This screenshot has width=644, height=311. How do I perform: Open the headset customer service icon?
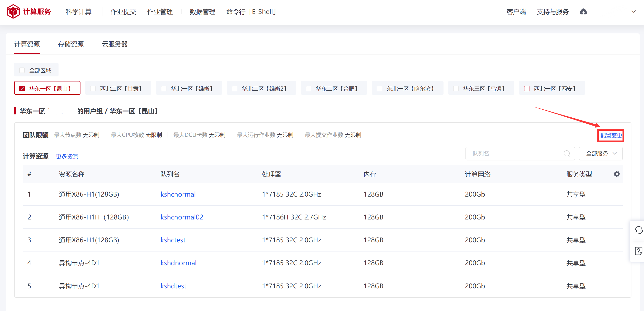point(638,230)
